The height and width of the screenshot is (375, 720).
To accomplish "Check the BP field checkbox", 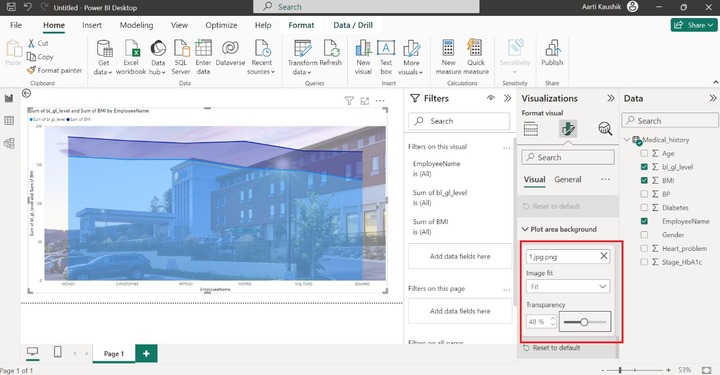I will (x=644, y=194).
